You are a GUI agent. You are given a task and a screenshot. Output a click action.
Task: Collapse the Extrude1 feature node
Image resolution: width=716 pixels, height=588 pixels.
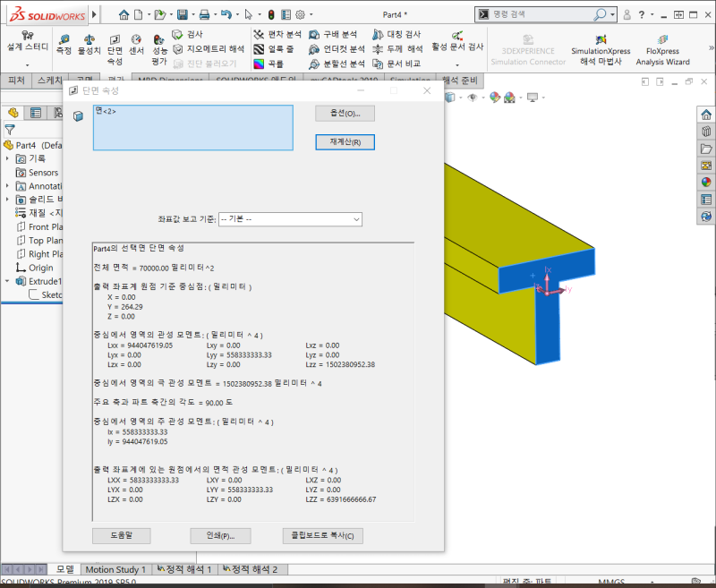pyautogui.click(x=7, y=281)
